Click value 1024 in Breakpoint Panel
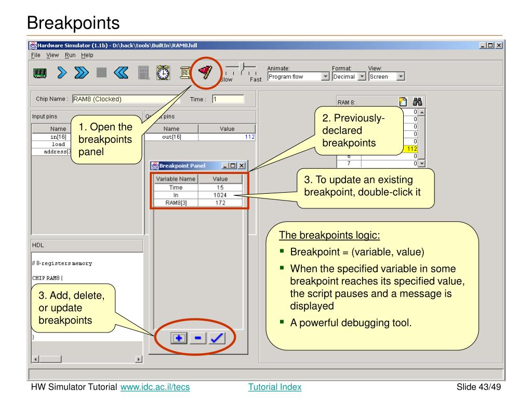Screen dimensions: 532x399 [x=220, y=195]
